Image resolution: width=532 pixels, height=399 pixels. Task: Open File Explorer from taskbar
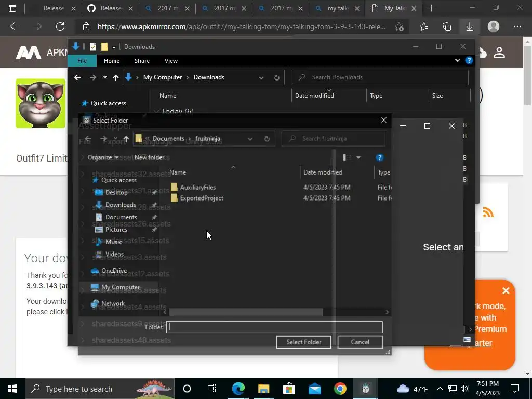pyautogui.click(x=263, y=389)
